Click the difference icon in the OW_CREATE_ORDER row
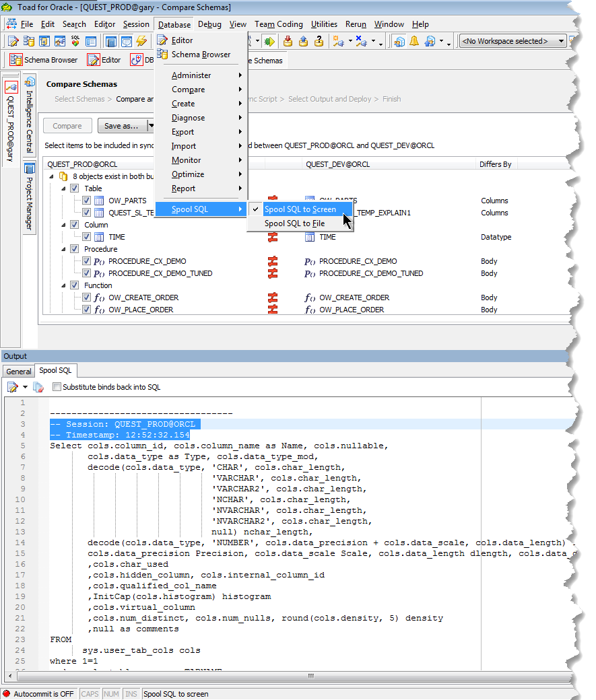 pos(273,297)
